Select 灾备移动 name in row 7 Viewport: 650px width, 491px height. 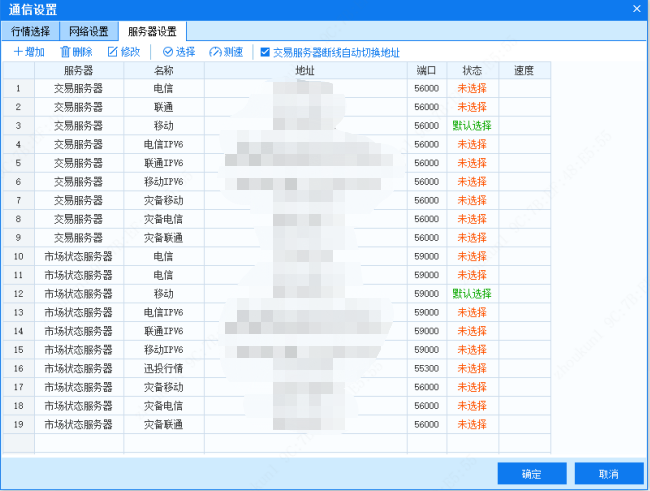(x=164, y=200)
